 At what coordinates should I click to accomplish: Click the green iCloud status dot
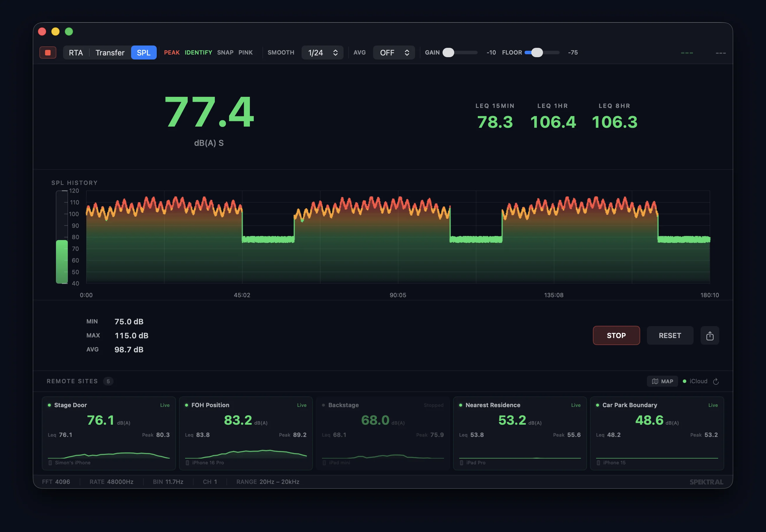[x=685, y=381]
